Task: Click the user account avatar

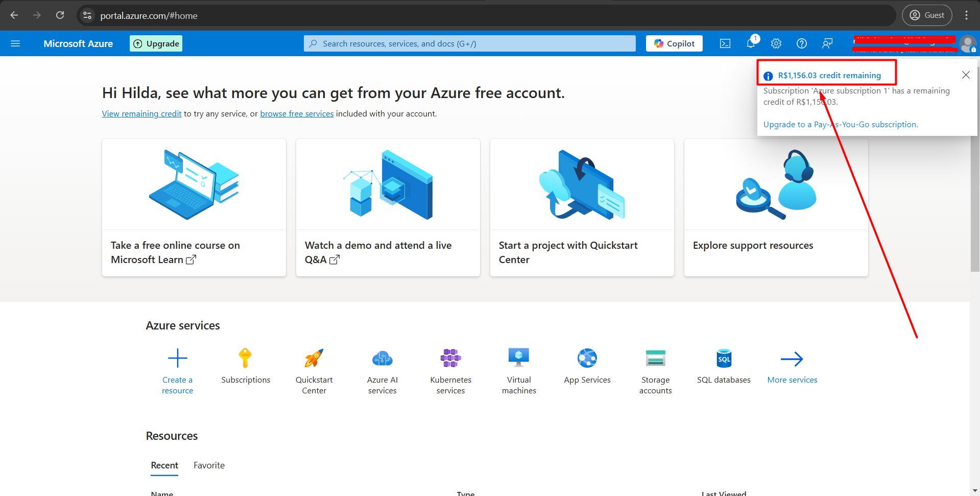Action: click(x=967, y=44)
